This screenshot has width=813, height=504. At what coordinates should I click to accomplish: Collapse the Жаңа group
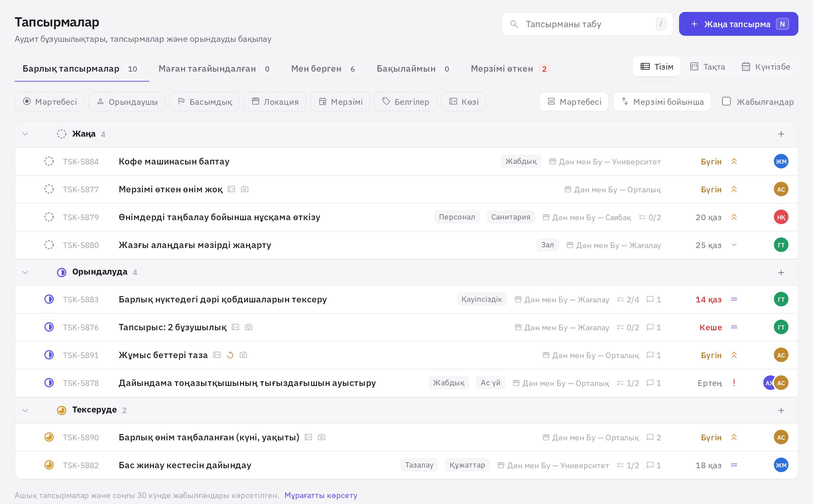(25, 134)
